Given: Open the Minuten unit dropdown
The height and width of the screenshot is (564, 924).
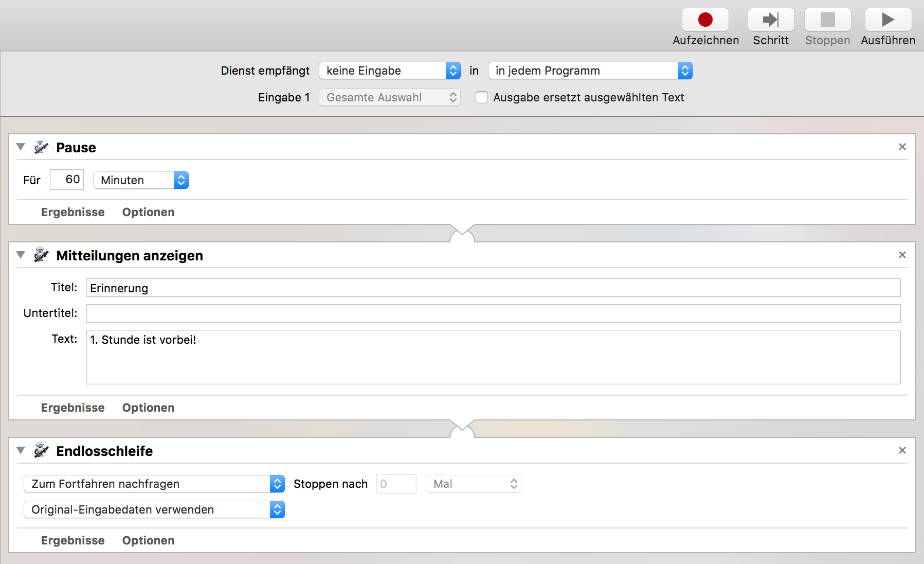Looking at the screenshot, I should (141, 180).
